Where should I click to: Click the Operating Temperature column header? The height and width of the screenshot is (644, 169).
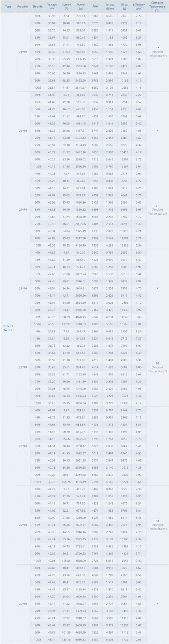(157, 6)
